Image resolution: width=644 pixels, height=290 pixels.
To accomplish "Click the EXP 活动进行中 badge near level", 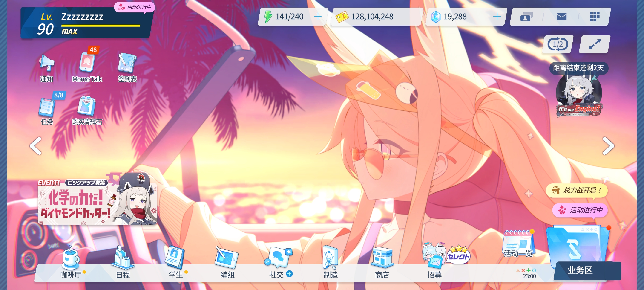I will click(135, 7).
